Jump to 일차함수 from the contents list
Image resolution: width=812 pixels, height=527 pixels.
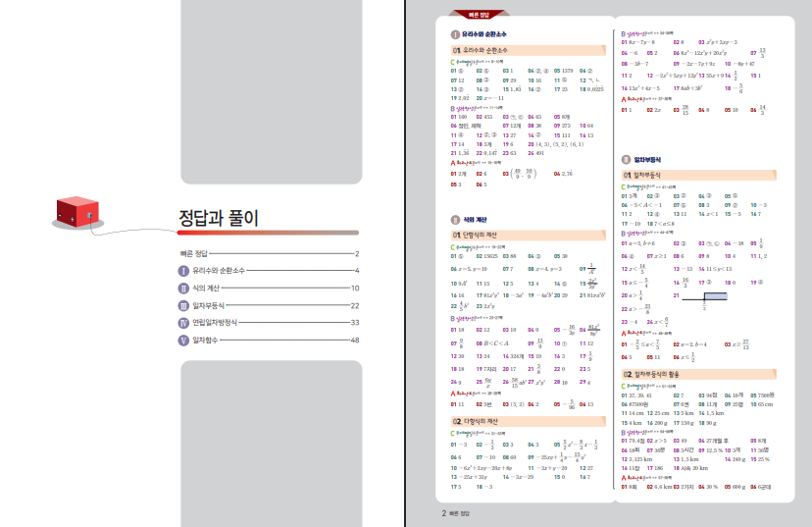[206, 340]
